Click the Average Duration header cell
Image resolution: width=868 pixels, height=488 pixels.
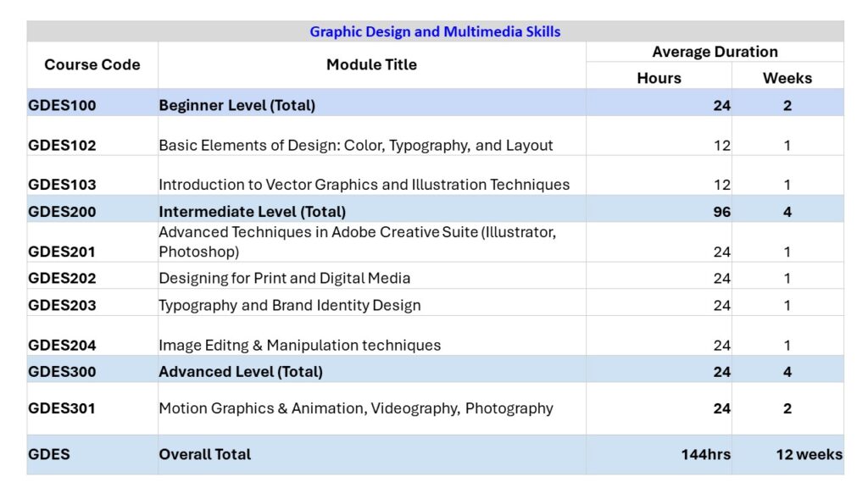pyautogui.click(x=715, y=53)
